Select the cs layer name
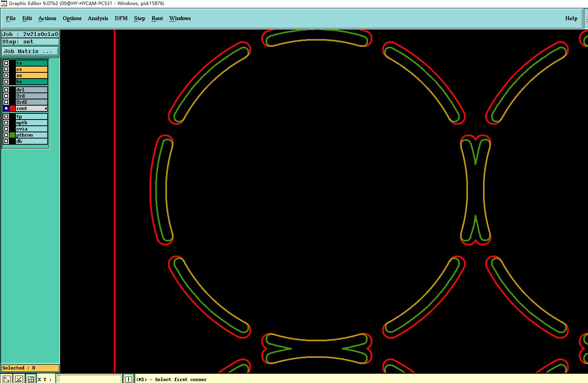Screen dimensions: 588x383 point(32,69)
